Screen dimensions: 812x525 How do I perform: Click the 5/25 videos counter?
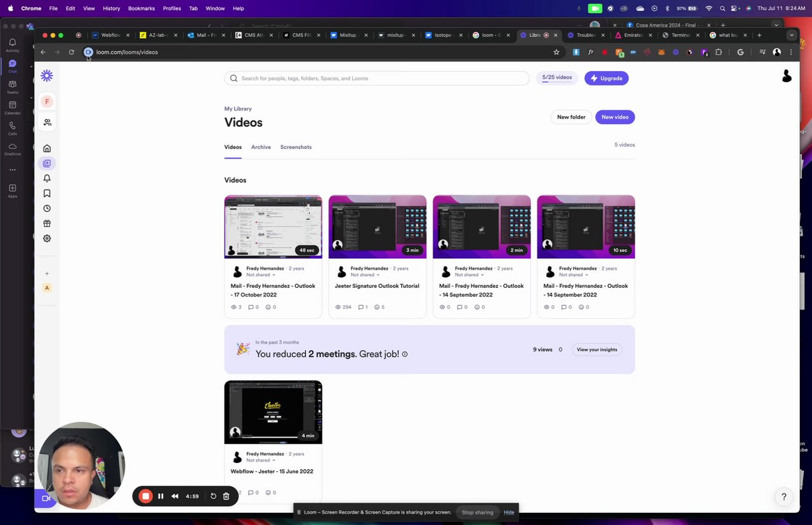pyautogui.click(x=557, y=77)
